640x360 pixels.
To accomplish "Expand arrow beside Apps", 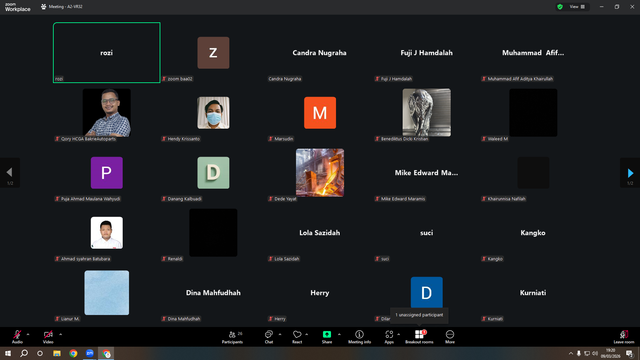I will pyautogui.click(x=398, y=334).
